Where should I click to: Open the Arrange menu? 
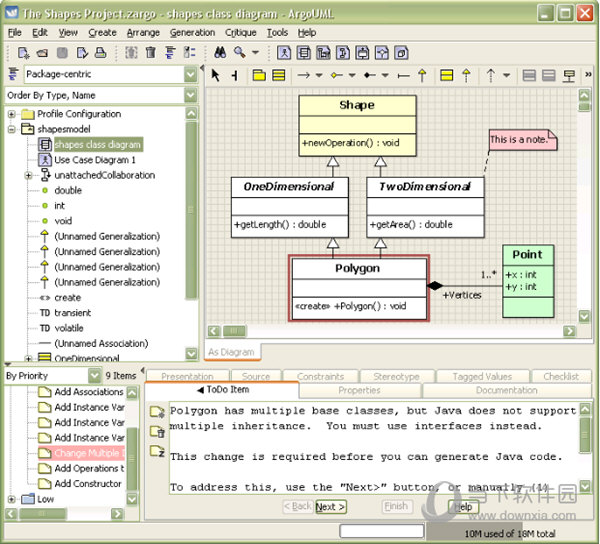point(143,33)
